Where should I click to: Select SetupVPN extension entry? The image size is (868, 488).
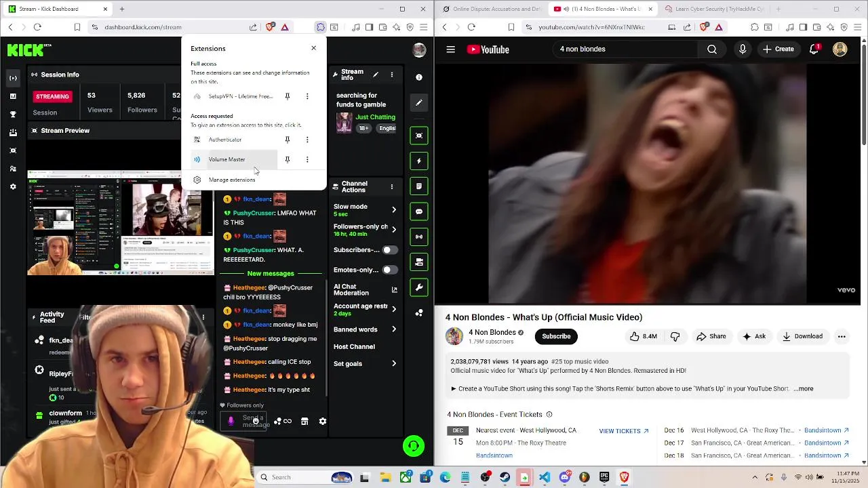point(233,96)
